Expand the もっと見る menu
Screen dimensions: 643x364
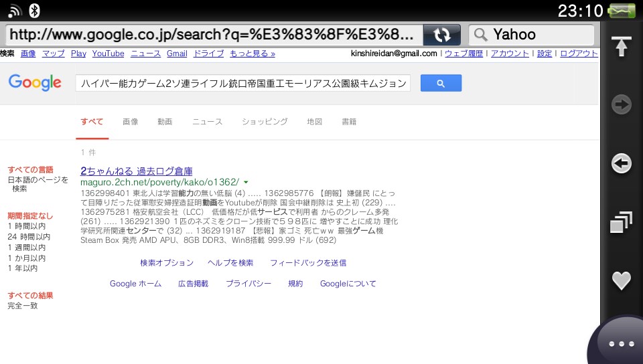tap(252, 54)
